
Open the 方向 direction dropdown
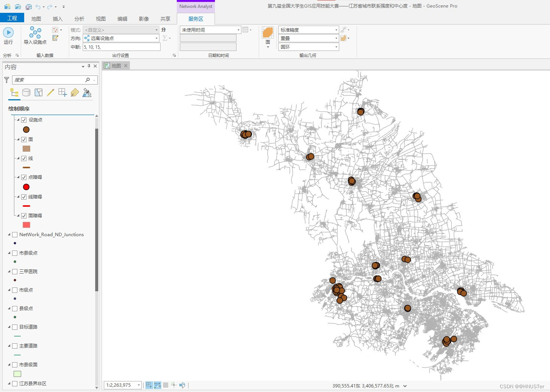tap(156, 38)
